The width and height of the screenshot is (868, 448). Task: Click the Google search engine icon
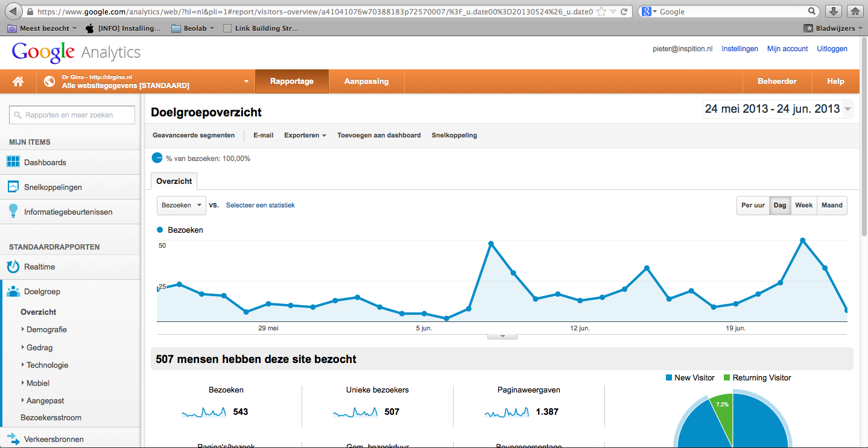(x=646, y=11)
